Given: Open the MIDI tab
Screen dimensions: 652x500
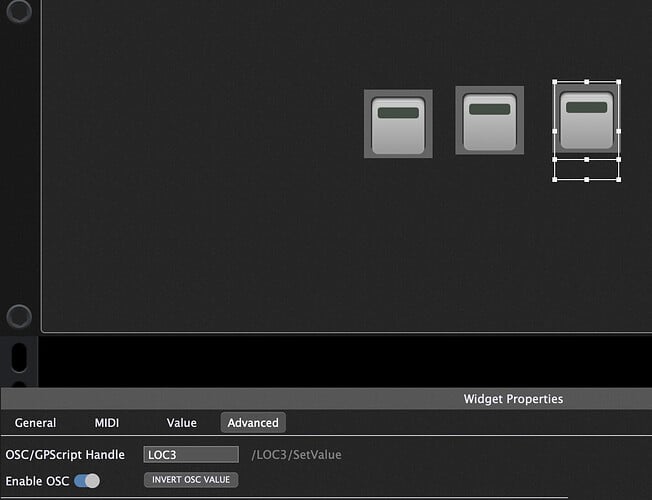Looking at the screenshot, I should coord(106,423).
